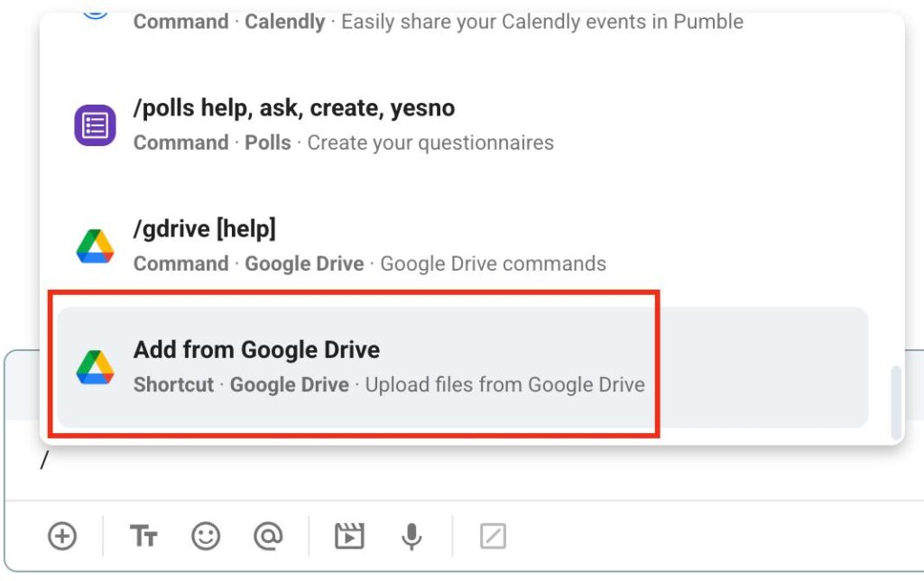Screen dimensions: 924x581
Task: Open the emoji picker
Action: 206,535
